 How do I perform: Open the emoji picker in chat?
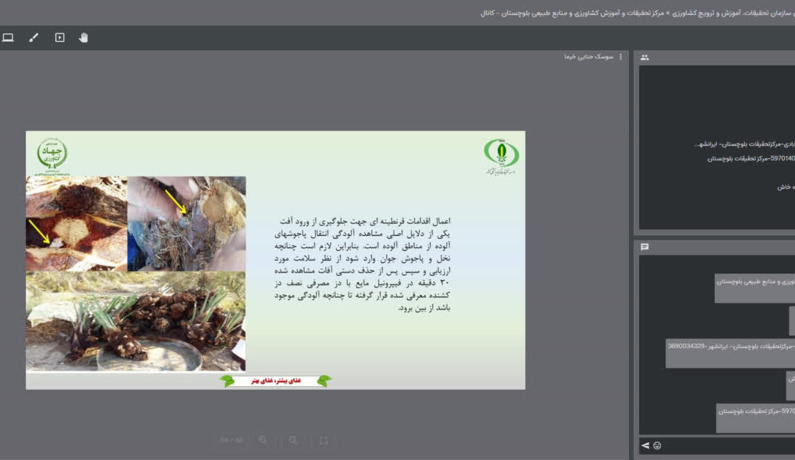[657, 446]
